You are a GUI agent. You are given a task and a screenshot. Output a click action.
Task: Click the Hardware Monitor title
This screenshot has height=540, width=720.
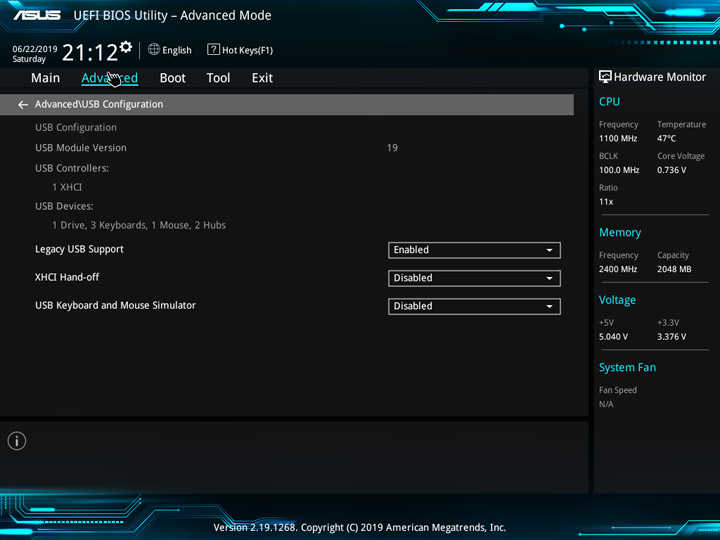click(x=660, y=77)
